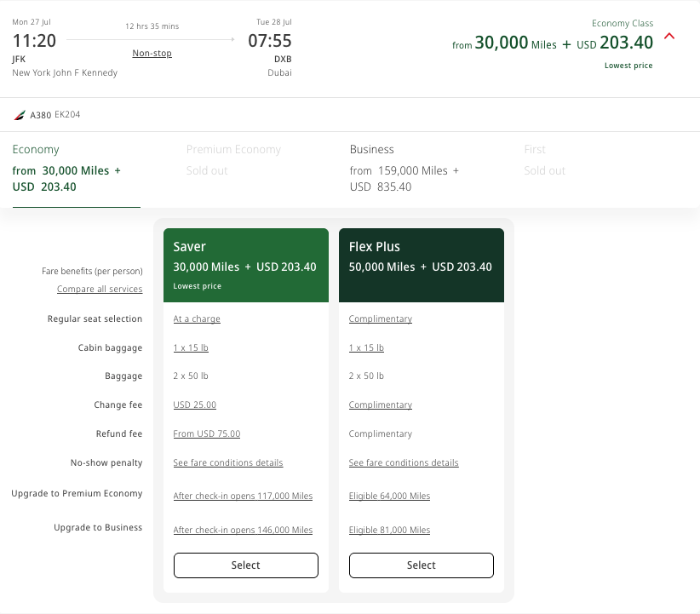
Task: Open Saver upgrade 146,000 Miles link
Action: pos(243,530)
